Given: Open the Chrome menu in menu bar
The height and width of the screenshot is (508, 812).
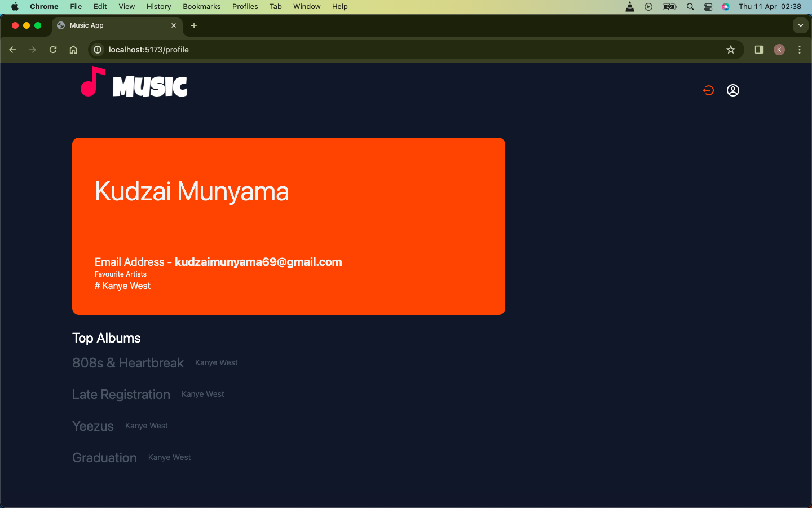Looking at the screenshot, I should [x=44, y=7].
